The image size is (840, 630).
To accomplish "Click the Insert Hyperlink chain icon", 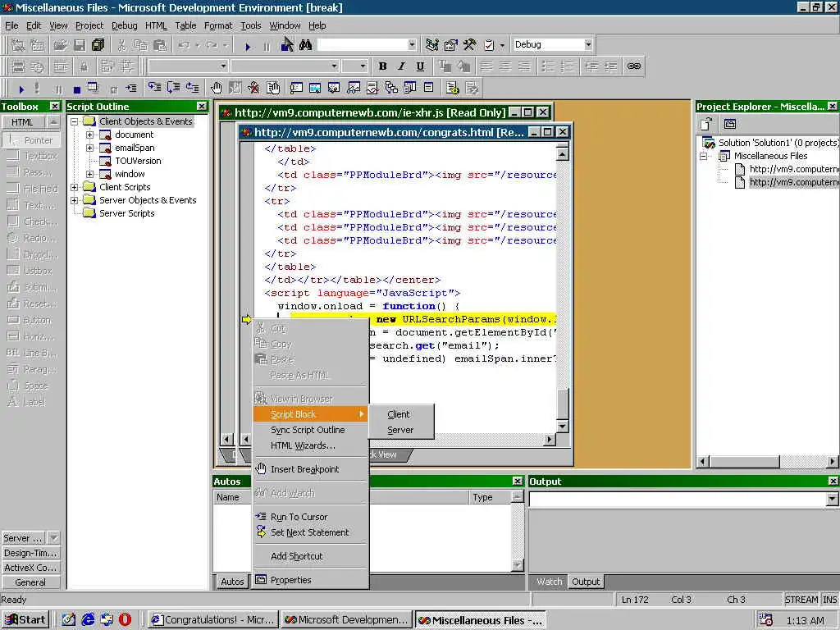I will (634, 66).
